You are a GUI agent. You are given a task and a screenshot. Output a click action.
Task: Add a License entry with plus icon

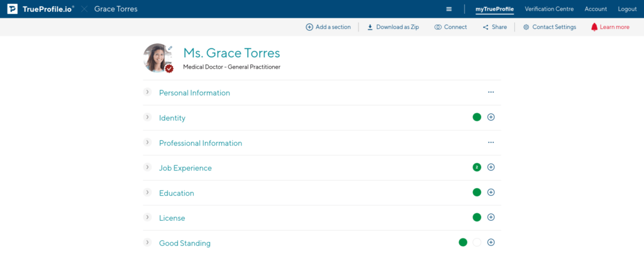pos(491,218)
